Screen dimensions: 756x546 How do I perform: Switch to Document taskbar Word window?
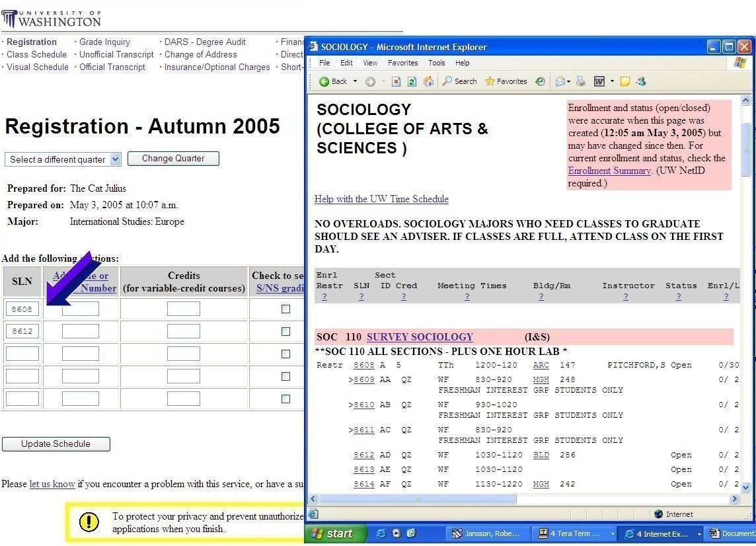[x=732, y=533]
